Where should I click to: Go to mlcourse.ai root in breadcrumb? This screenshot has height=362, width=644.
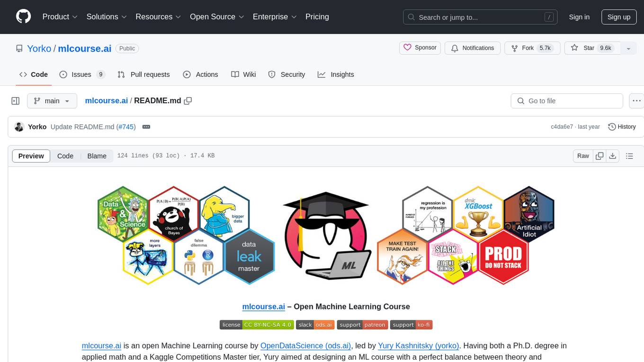(107, 100)
